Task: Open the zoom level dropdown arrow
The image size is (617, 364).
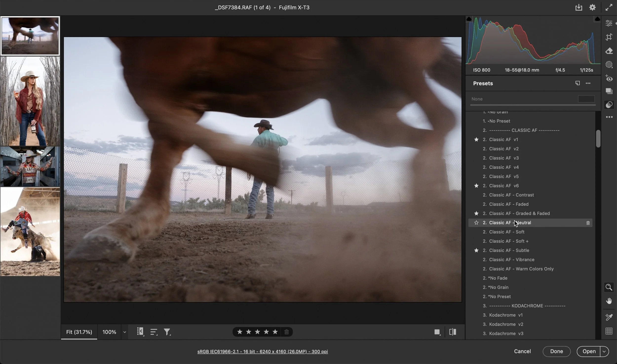Action: [125, 332]
